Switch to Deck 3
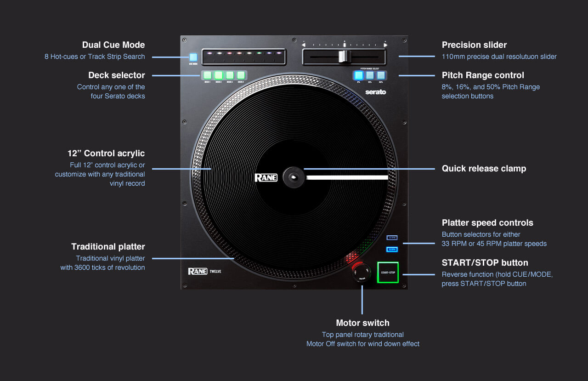Image resolution: width=588 pixels, height=381 pixels. (x=230, y=75)
